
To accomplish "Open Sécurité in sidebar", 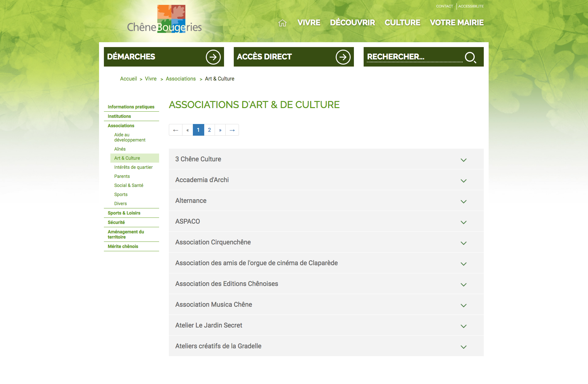I will [x=116, y=222].
